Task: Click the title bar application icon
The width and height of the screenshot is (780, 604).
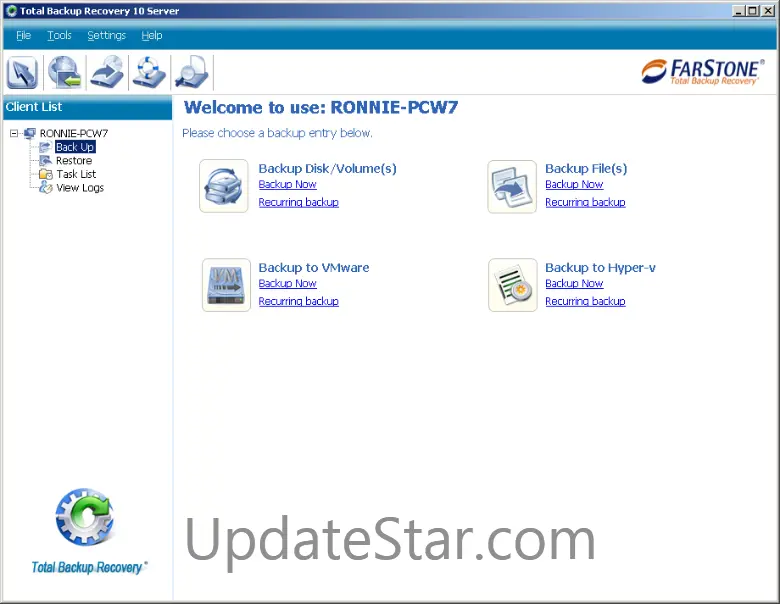Action: [x=11, y=11]
